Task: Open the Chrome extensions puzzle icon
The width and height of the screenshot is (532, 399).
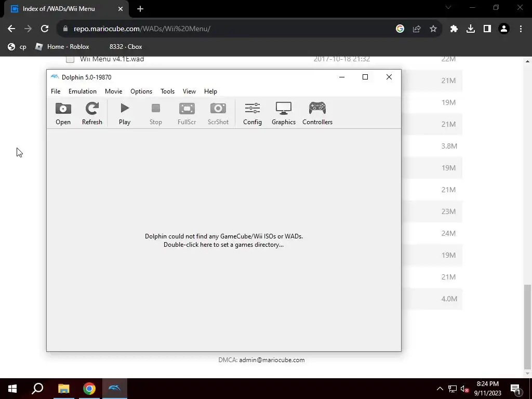Action: coord(454,29)
